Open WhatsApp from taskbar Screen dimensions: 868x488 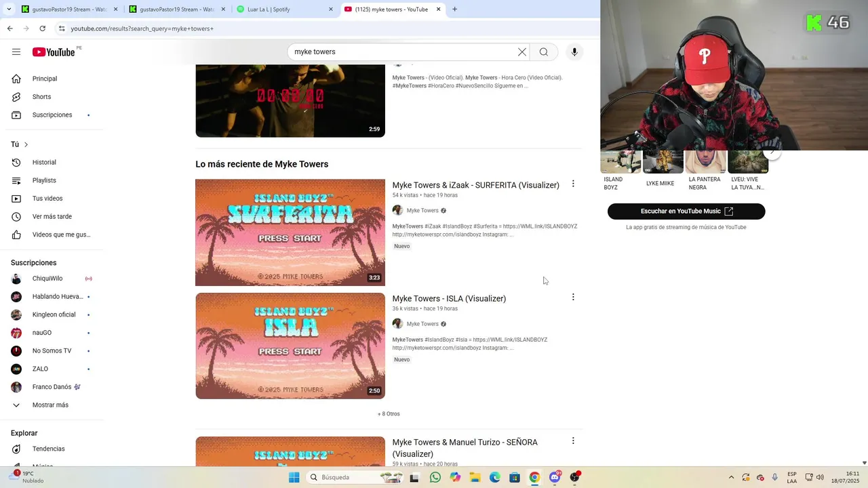pos(435,477)
